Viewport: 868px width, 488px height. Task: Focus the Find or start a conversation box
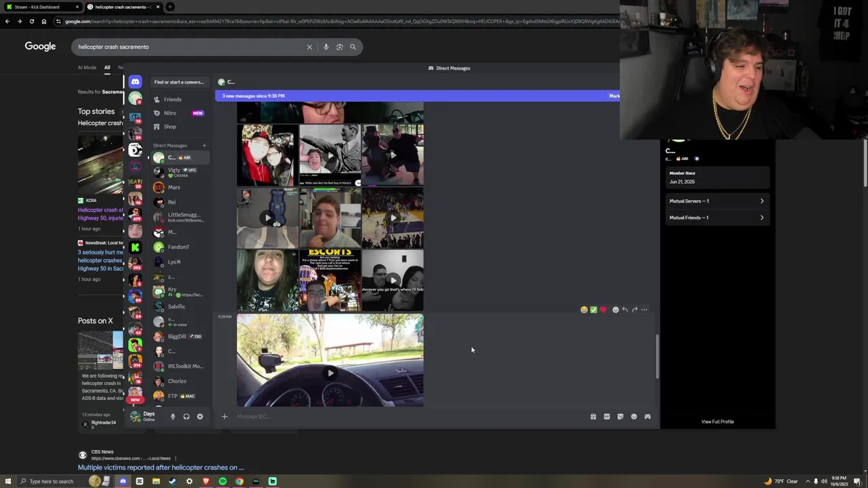pos(179,82)
